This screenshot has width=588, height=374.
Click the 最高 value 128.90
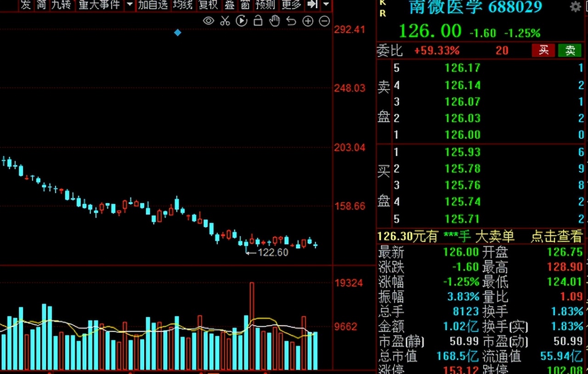[565, 267]
